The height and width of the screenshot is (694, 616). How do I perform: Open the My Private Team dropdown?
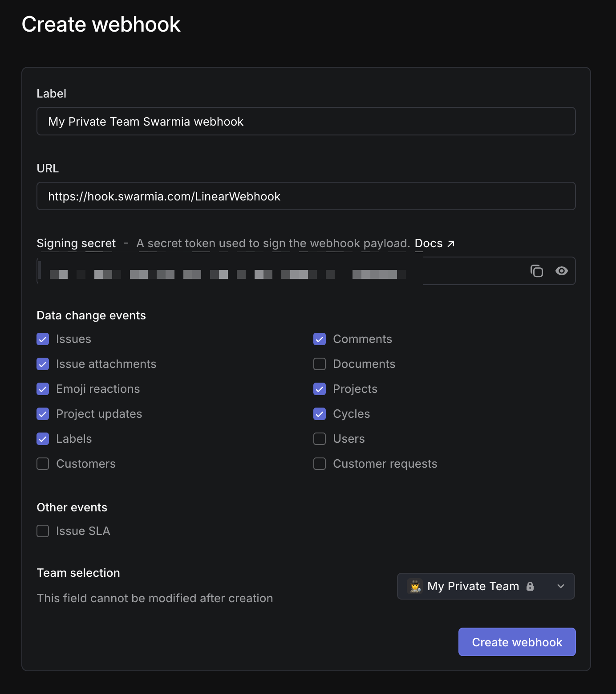click(485, 586)
